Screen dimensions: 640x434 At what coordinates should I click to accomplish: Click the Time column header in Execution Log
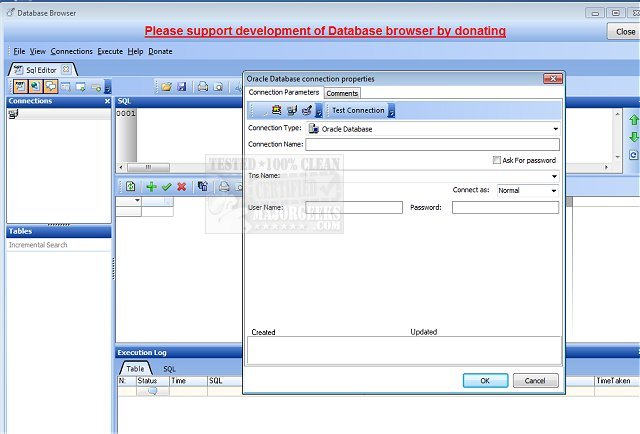(x=188, y=381)
